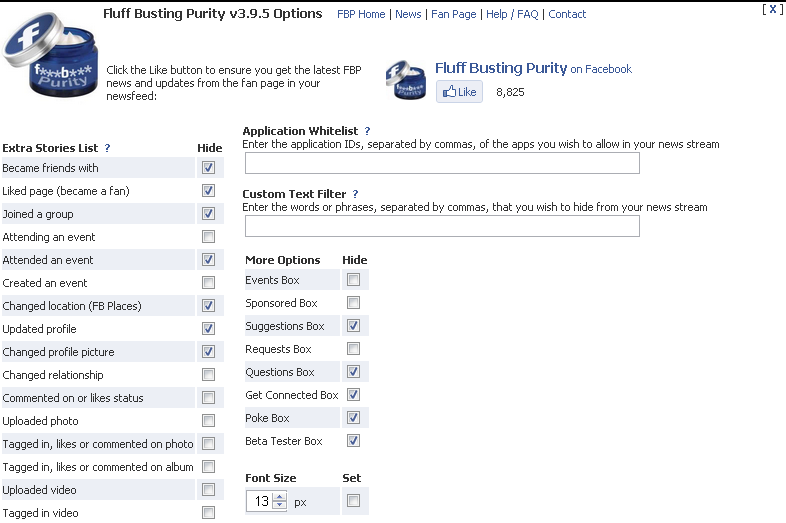Uncheck the Became friends with checkbox
This screenshot has width=786, height=523.
[x=209, y=167]
